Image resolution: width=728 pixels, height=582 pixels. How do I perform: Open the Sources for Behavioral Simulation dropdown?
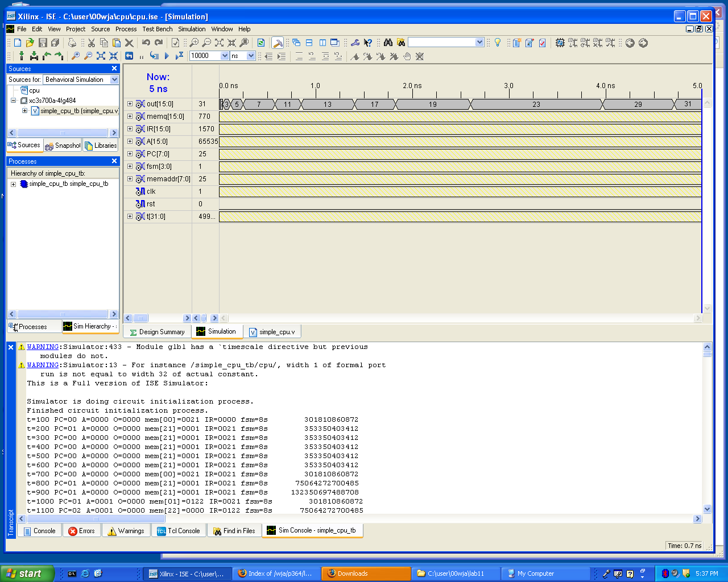coord(114,80)
